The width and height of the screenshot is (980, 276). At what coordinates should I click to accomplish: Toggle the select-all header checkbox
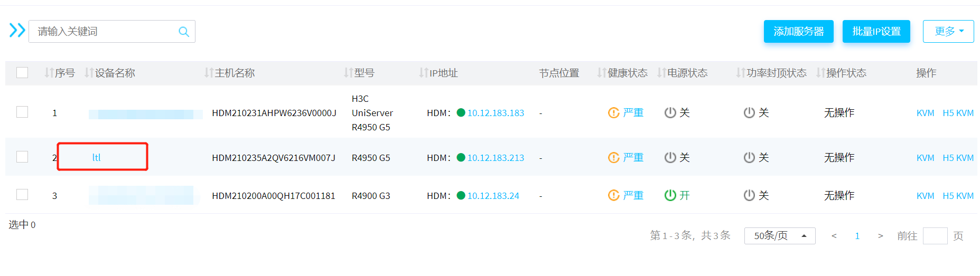[x=22, y=72]
